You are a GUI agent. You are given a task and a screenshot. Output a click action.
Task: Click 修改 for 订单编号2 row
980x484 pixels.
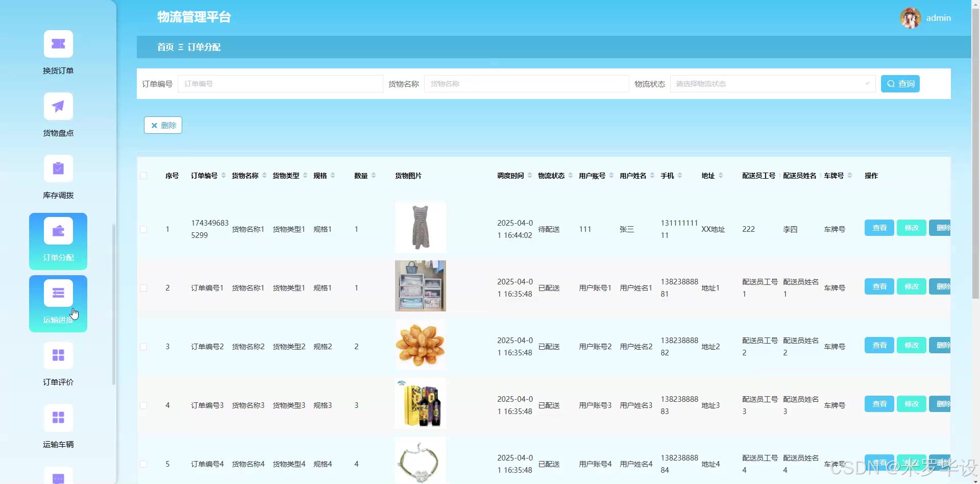tap(912, 345)
